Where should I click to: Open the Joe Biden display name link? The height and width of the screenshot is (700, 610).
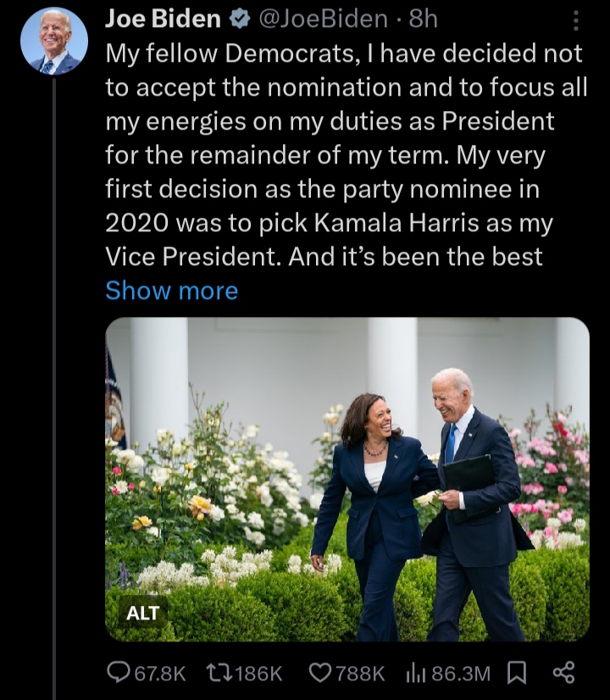(x=163, y=19)
